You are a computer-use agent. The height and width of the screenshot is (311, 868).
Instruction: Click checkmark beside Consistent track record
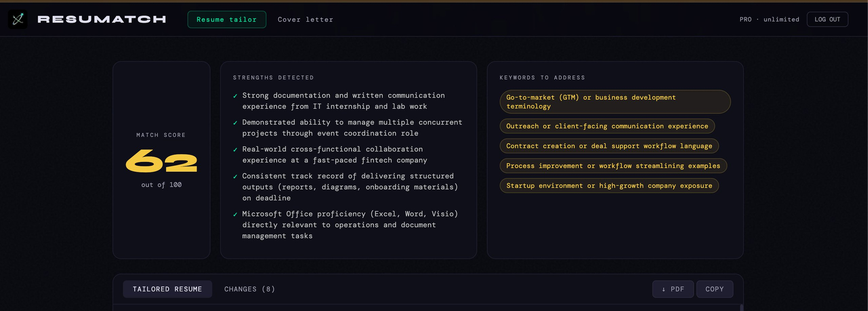pos(235,177)
